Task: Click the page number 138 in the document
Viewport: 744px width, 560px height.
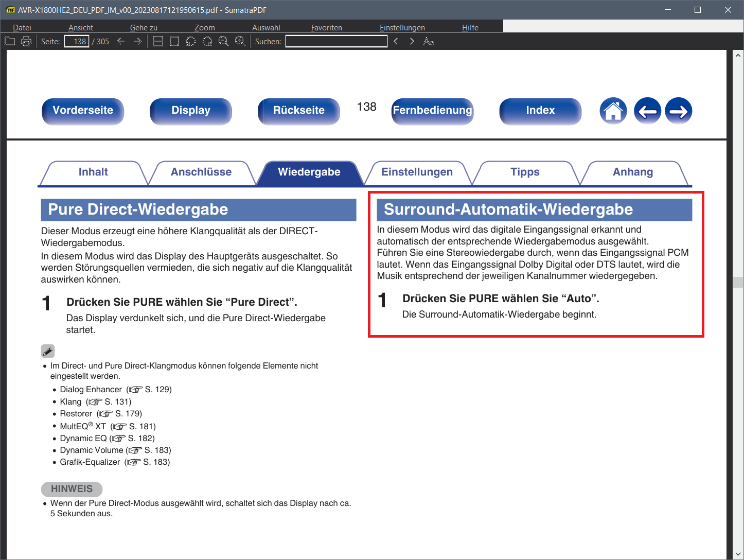Action: [367, 107]
